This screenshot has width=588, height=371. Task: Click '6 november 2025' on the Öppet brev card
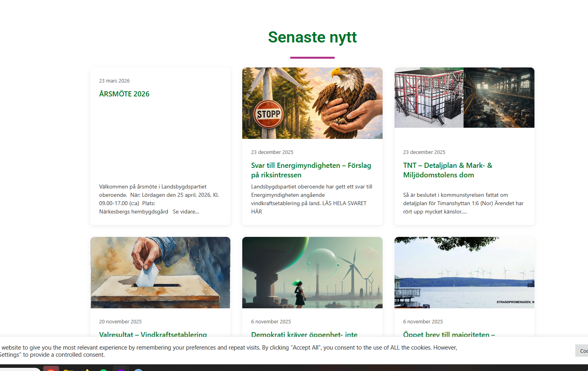click(x=423, y=322)
